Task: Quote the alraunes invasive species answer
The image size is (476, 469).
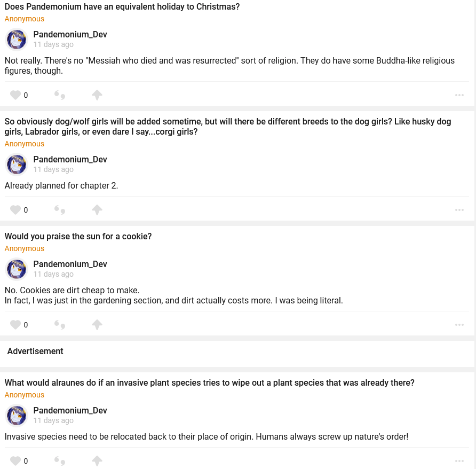Action: point(60,460)
